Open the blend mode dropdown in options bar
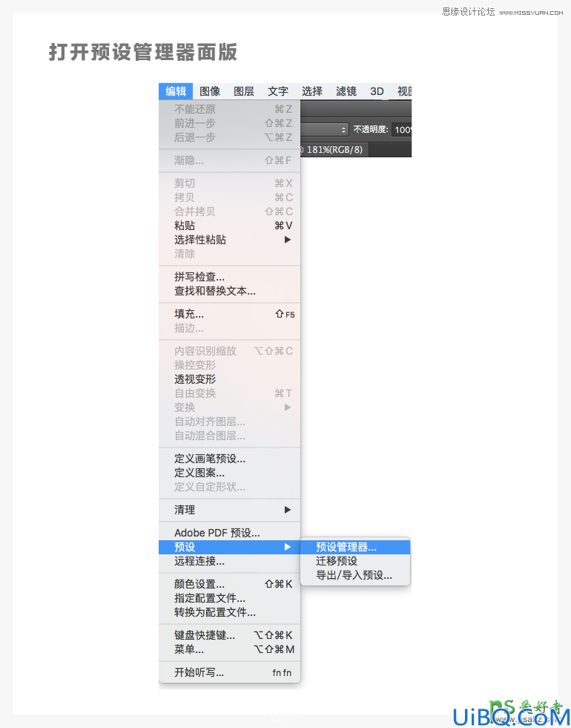Image resolution: width=571 pixels, height=728 pixels. pyautogui.click(x=325, y=130)
